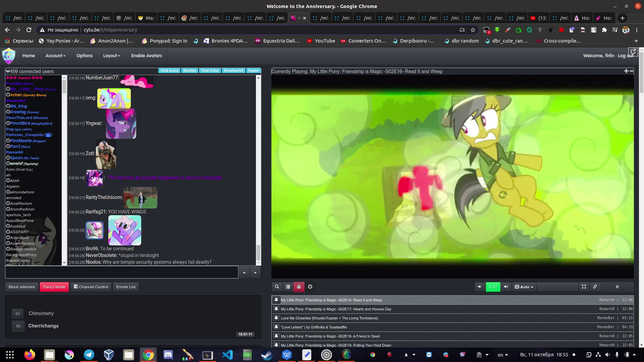Open the Layout dropdown menu
Image resolution: width=644 pixels, height=362 pixels.
(111, 56)
